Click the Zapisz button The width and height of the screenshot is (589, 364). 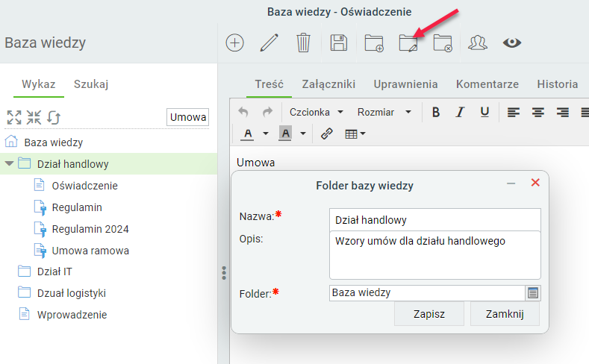pos(429,314)
